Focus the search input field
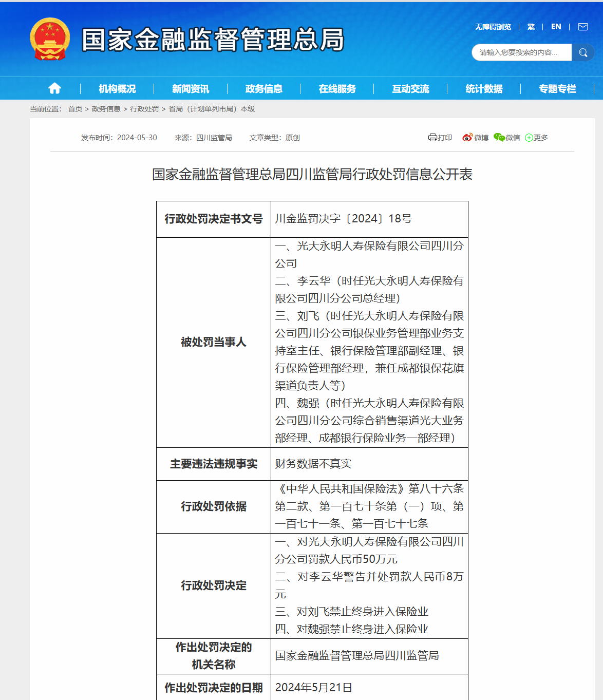Screen dimensions: 603x700 coord(521,52)
